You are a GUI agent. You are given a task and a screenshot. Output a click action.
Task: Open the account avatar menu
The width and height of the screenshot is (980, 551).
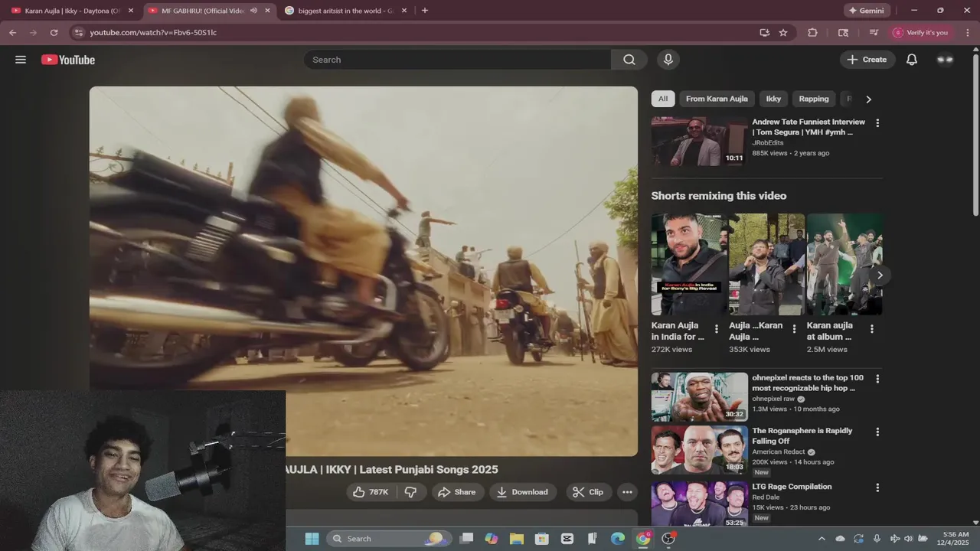(946, 60)
